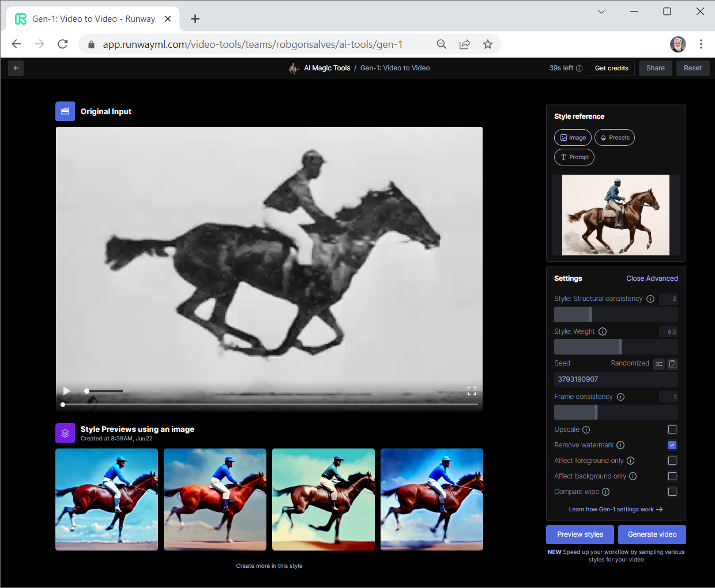This screenshot has height=588, width=715.
Task: Uncheck the Remove watermark checkbox
Action: coord(672,445)
